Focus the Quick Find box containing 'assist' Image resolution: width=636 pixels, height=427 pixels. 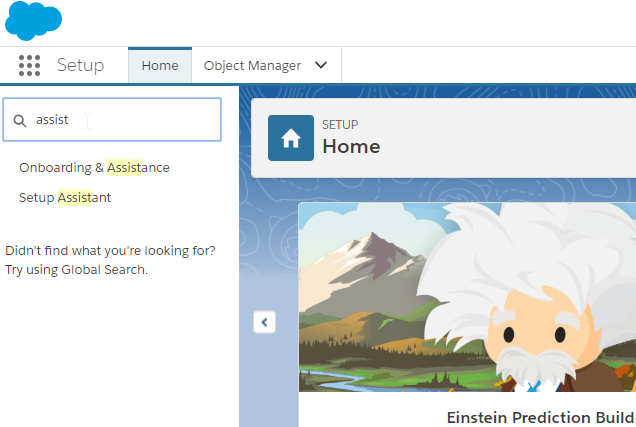point(112,120)
